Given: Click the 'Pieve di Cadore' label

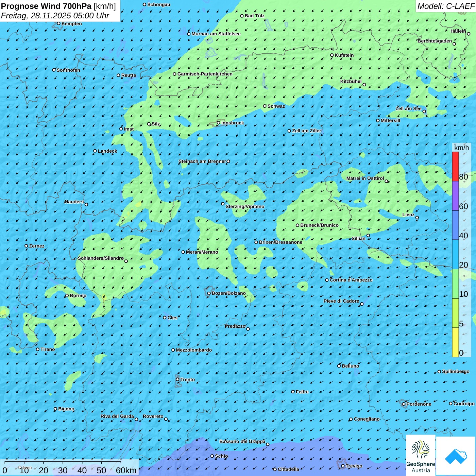Looking at the screenshot, I should pyautogui.click(x=341, y=301).
